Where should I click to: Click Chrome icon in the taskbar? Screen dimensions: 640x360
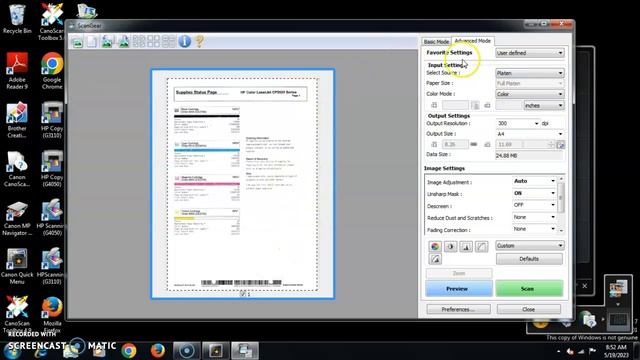pyautogui.click(x=129, y=351)
